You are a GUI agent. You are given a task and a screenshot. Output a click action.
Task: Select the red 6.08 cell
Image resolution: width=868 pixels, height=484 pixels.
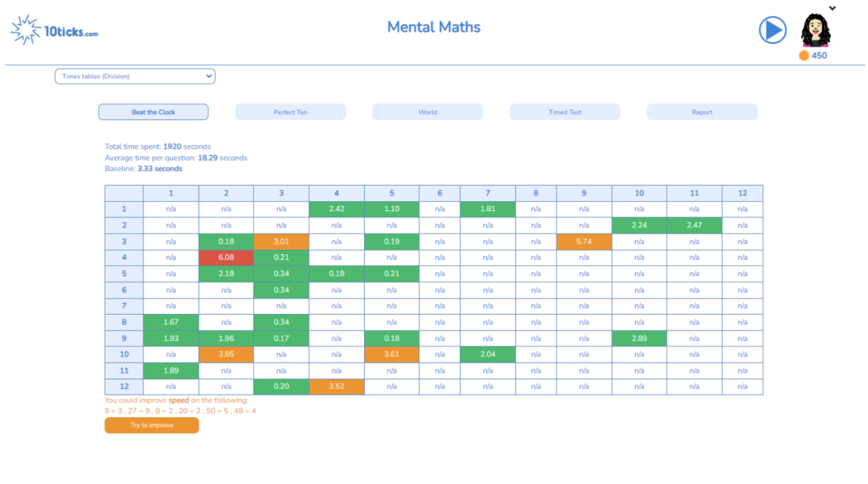pyautogui.click(x=226, y=257)
